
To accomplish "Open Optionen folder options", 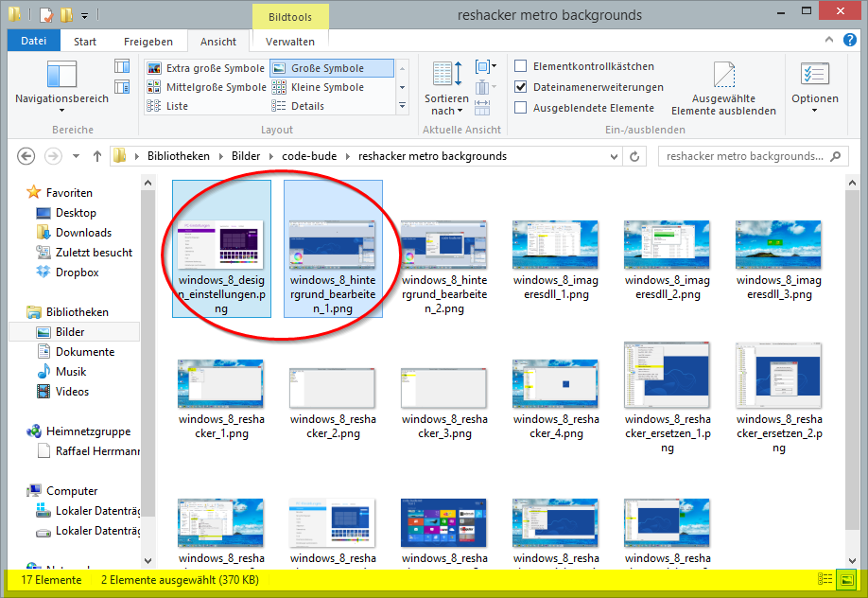I will click(815, 86).
